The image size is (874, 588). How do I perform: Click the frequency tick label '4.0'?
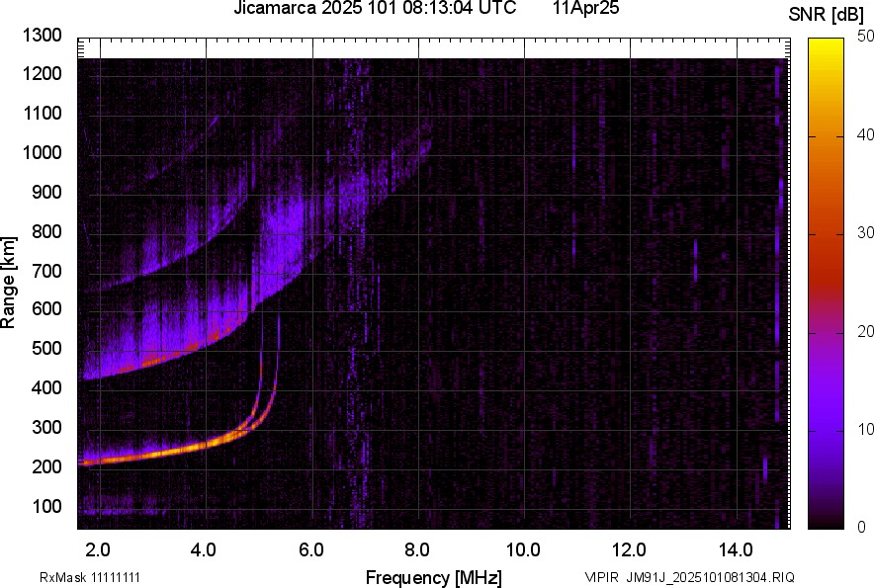(203, 549)
